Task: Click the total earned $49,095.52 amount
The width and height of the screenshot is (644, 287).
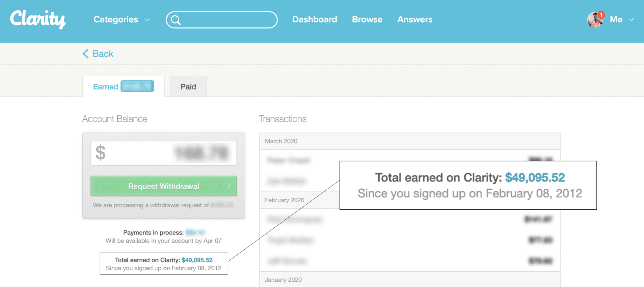Action: pos(197,260)
